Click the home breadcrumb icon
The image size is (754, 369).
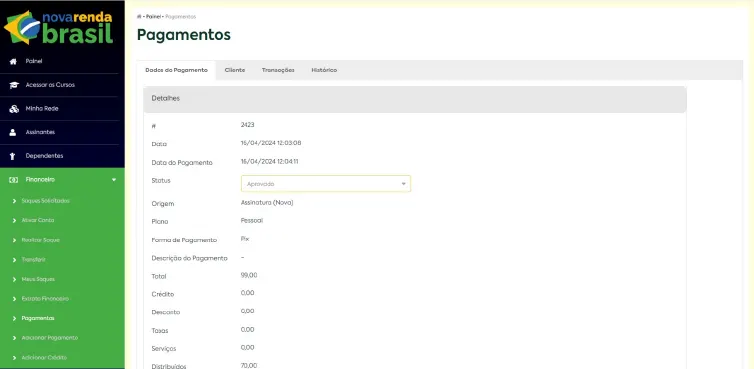click(x=139, y=17)
